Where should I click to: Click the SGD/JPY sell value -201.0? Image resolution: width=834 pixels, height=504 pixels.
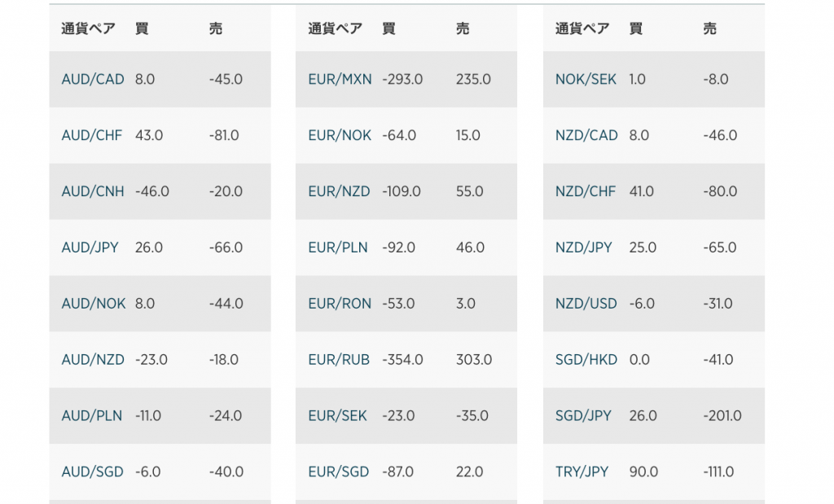[722, 416]
